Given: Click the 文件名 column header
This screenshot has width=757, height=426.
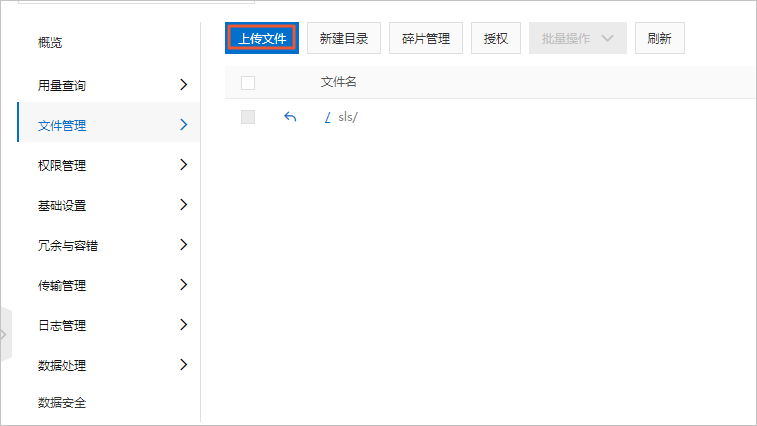Looking at the screenshot, I should 338,82.
